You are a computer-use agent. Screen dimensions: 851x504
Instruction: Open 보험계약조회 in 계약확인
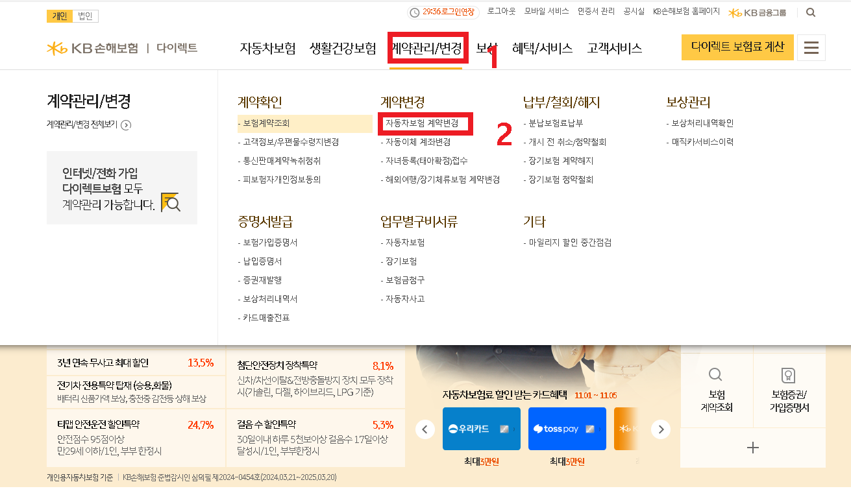pos(266,123)
